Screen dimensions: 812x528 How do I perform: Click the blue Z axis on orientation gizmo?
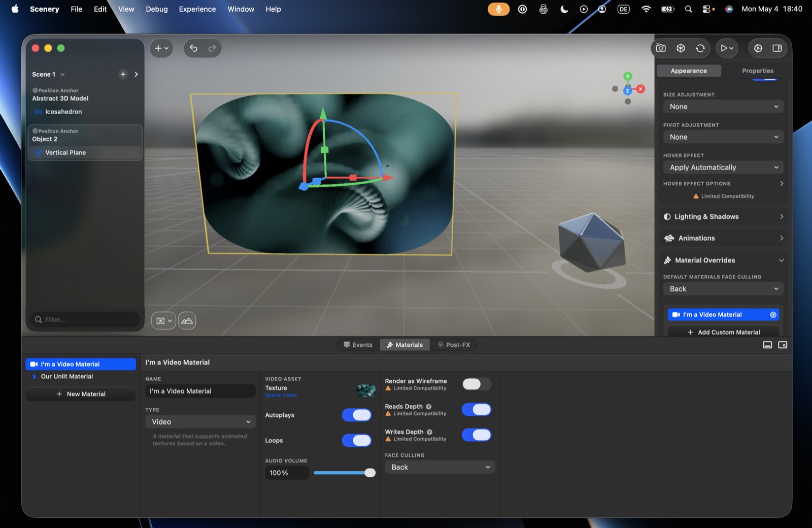point(627,90)
